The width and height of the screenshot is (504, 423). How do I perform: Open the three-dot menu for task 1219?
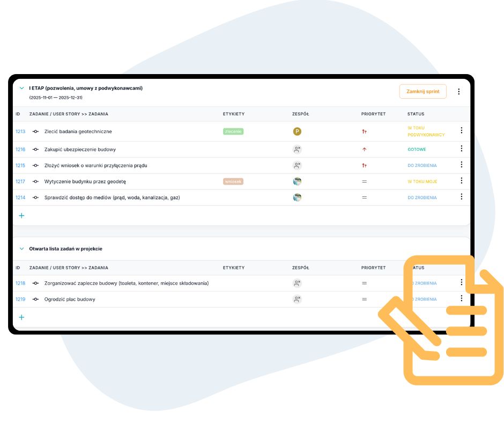(x=461, y=298)
